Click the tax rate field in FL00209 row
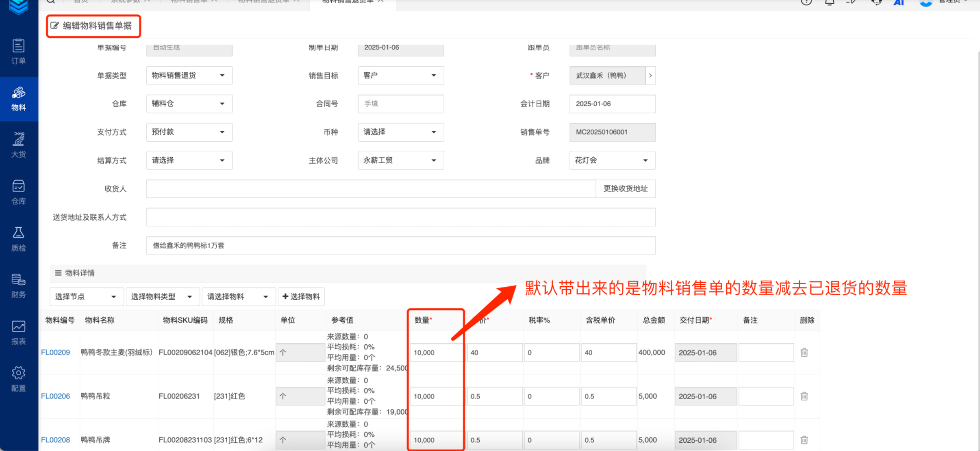 pos(552,352)
